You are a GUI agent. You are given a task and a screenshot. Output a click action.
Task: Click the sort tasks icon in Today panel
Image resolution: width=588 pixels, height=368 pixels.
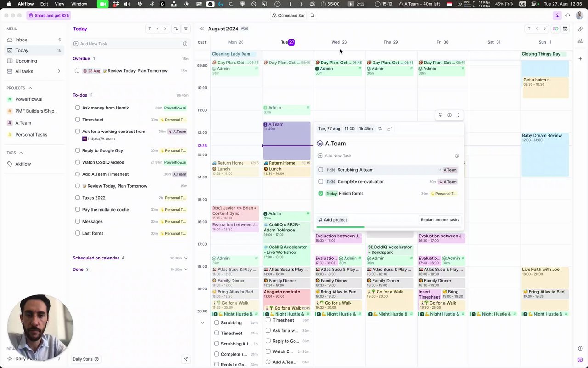point(176,29)
